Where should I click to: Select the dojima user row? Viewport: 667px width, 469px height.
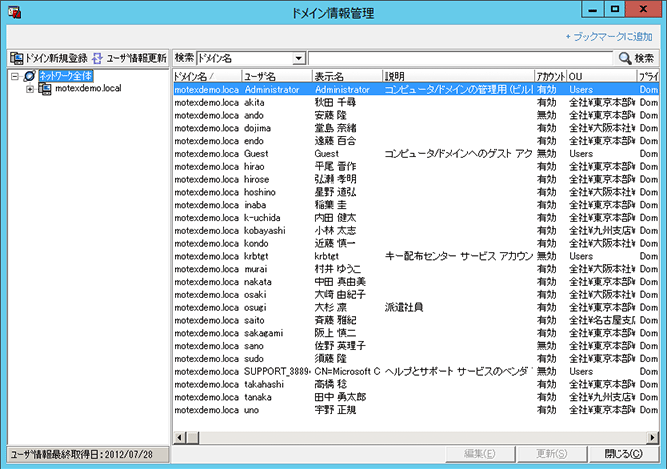point(416,128)
